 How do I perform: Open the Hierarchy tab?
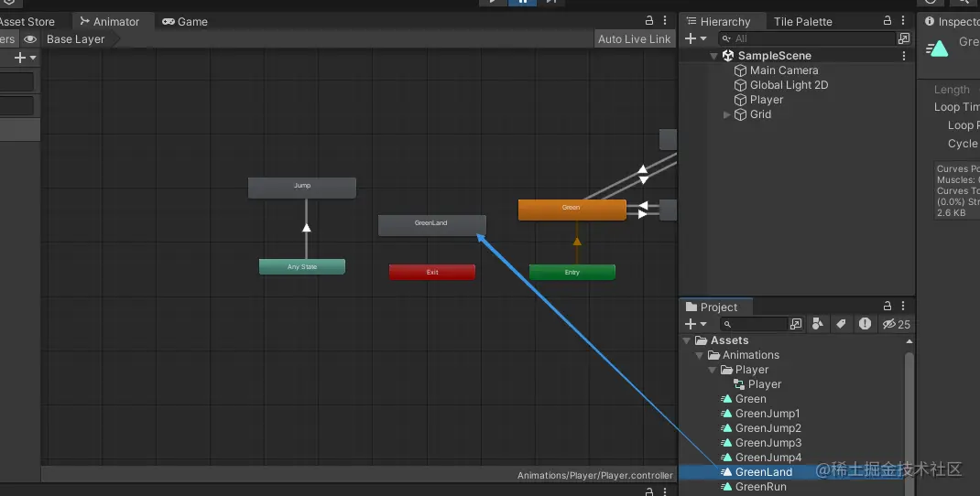coord(719,21)
